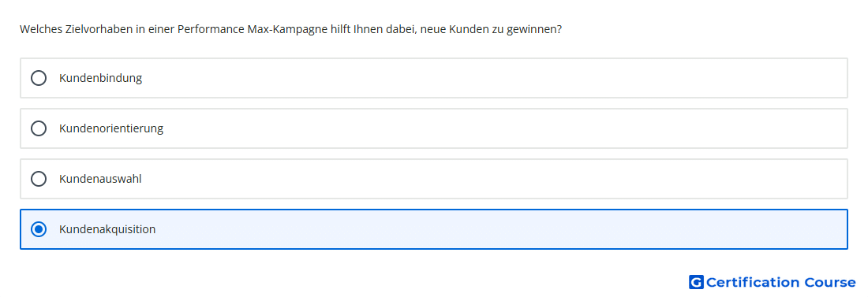
Task: Click the highlighted blue Kundenakquisition row background
Action: pos(498,229)
